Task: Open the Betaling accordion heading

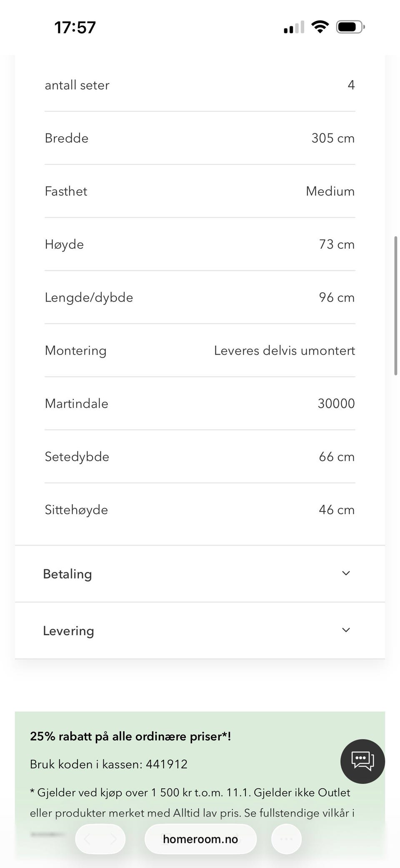Action: 67,574
